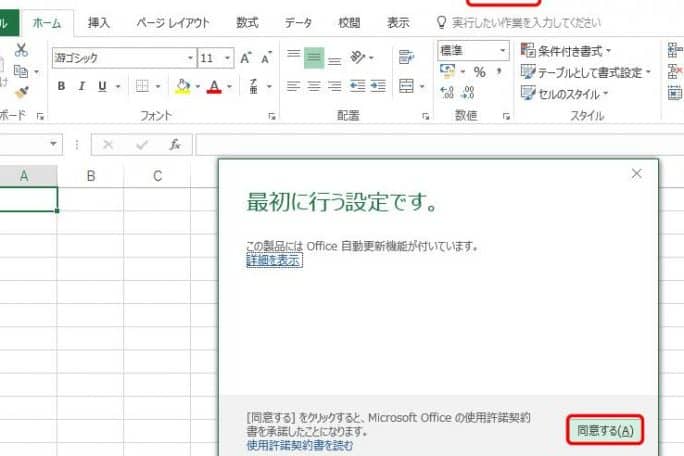
Task: Open the 使用許諾契約書を読む link
Action: coord(300,446)
